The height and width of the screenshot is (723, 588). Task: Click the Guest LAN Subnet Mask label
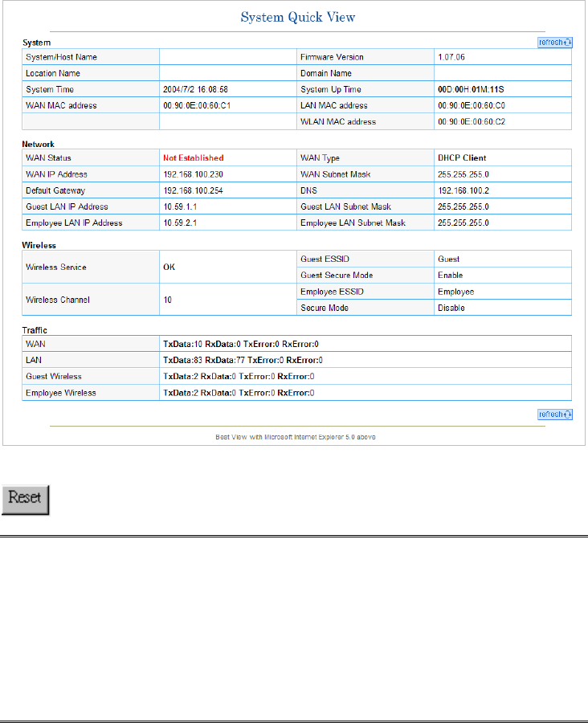[x=346, y=206]
